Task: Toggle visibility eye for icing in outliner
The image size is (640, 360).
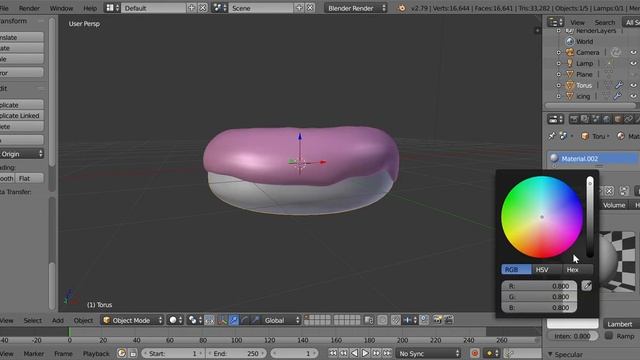Action: click(x=633, y=96)
